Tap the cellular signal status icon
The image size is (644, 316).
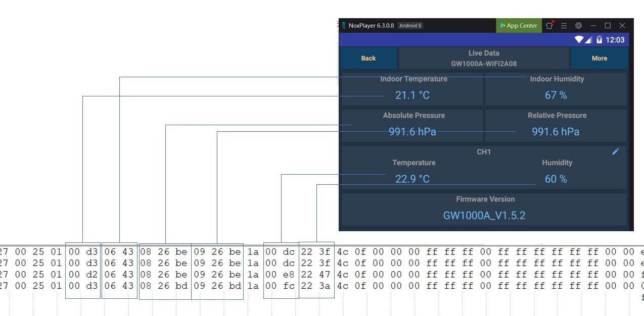tap(588, 40)
